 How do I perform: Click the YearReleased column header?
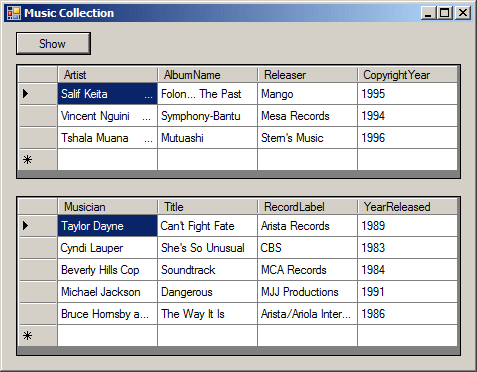coord(407,207)
